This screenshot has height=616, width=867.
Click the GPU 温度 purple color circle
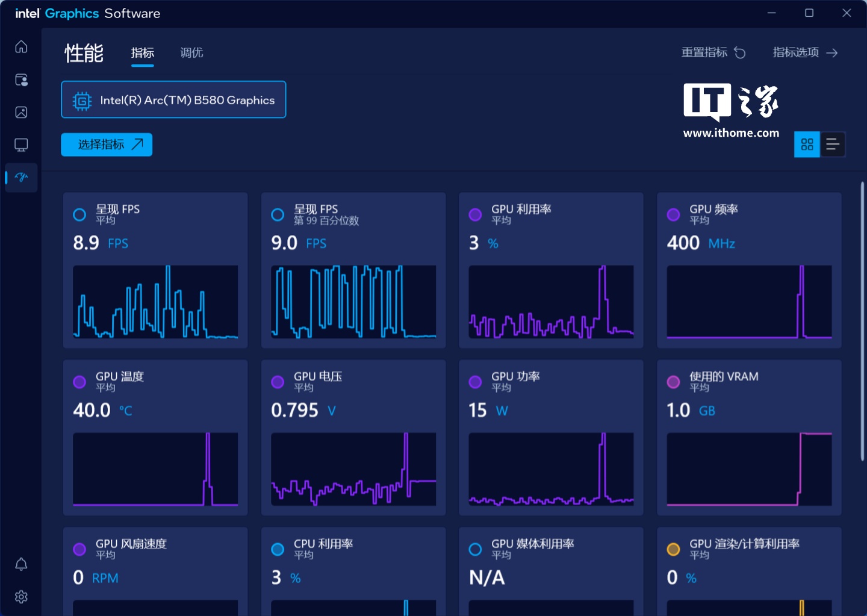click(79, 382)
